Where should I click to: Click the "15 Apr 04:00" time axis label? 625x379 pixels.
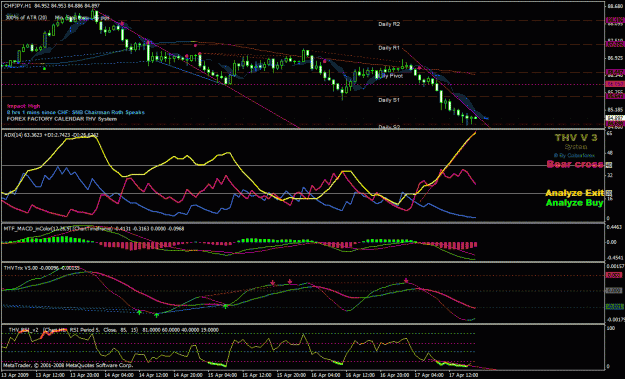click(x=222, y=375)
